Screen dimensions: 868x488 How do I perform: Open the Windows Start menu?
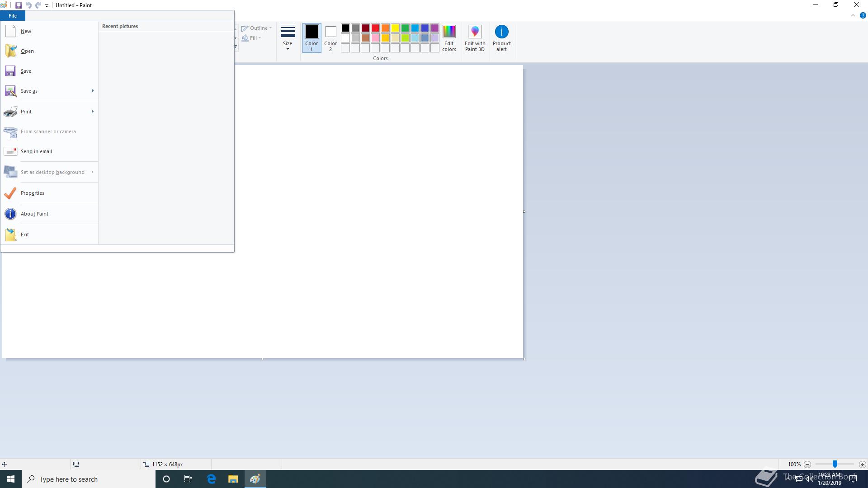click(x=11, y=479)
